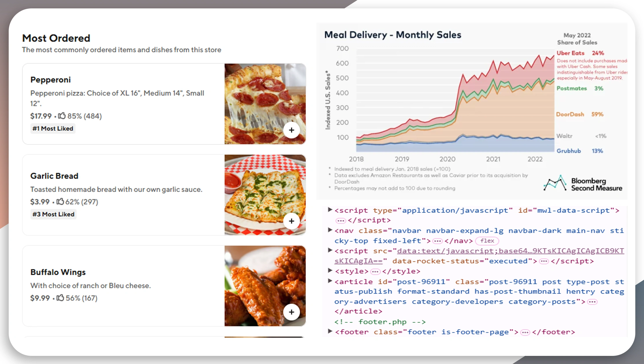Viewport: 644px width, 364px height.
Task: Expand the article post-96911 node
Action: (x=330, y=281)
